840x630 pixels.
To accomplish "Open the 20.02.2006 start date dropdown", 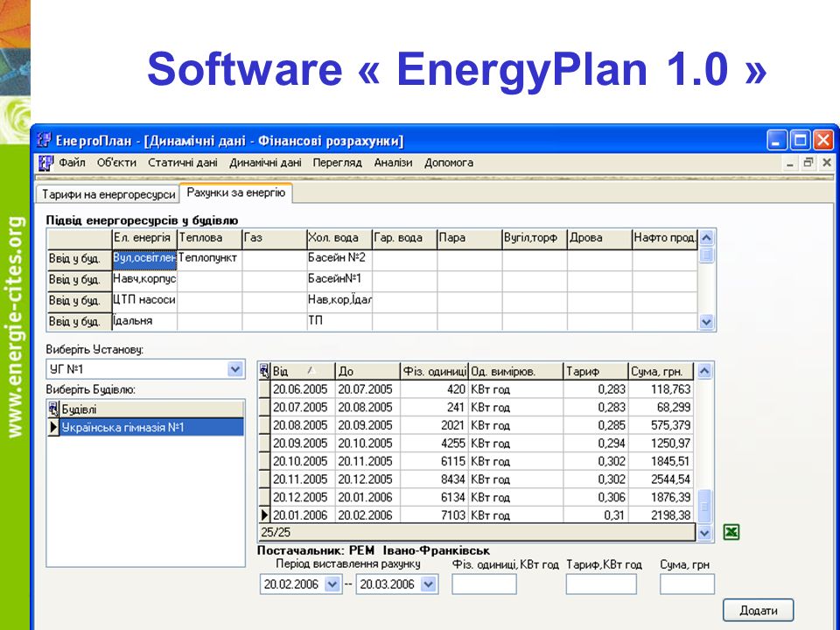I will coord(332,584).
